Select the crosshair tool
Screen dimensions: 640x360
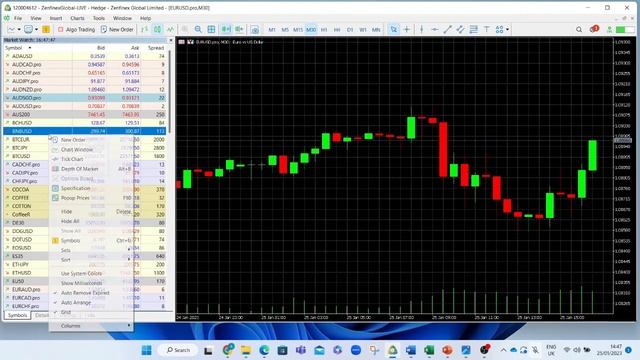click(407, 29)
